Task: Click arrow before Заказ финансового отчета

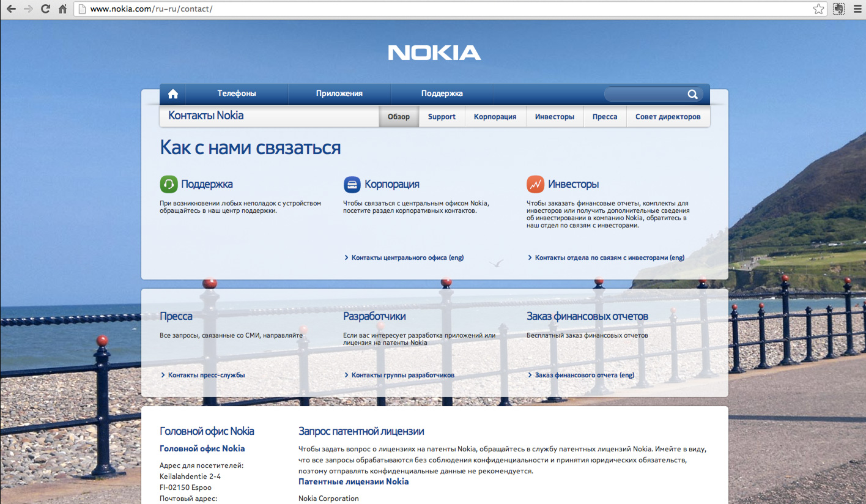Action: click(530, 375)
